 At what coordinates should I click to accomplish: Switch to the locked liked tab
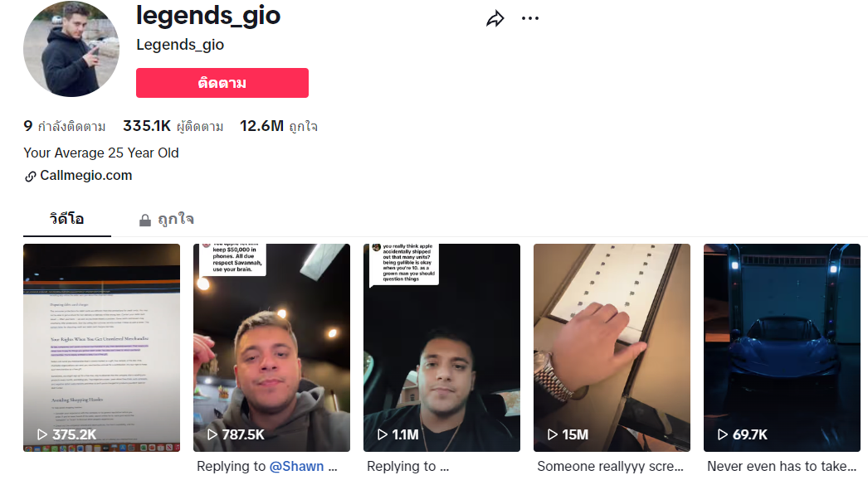click(167, 220)
